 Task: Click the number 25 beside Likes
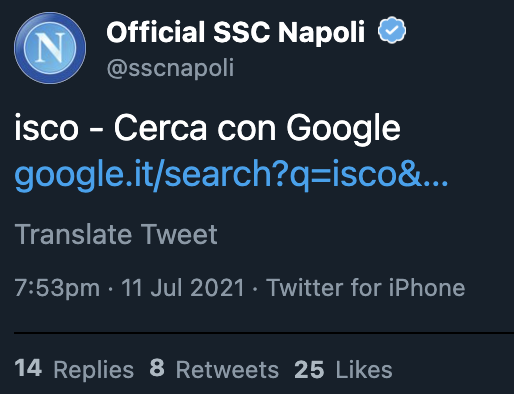[x=309, y=369]
